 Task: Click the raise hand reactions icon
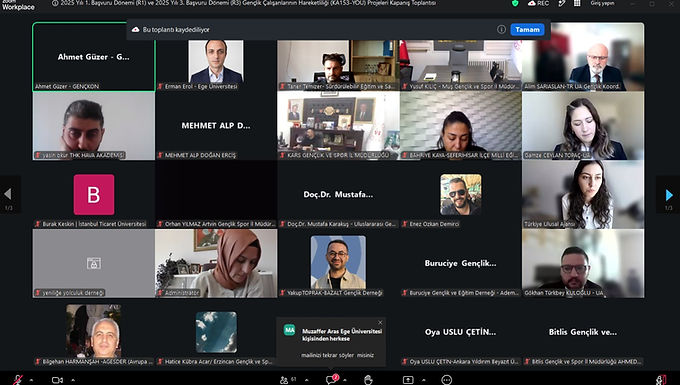point(368,380)
